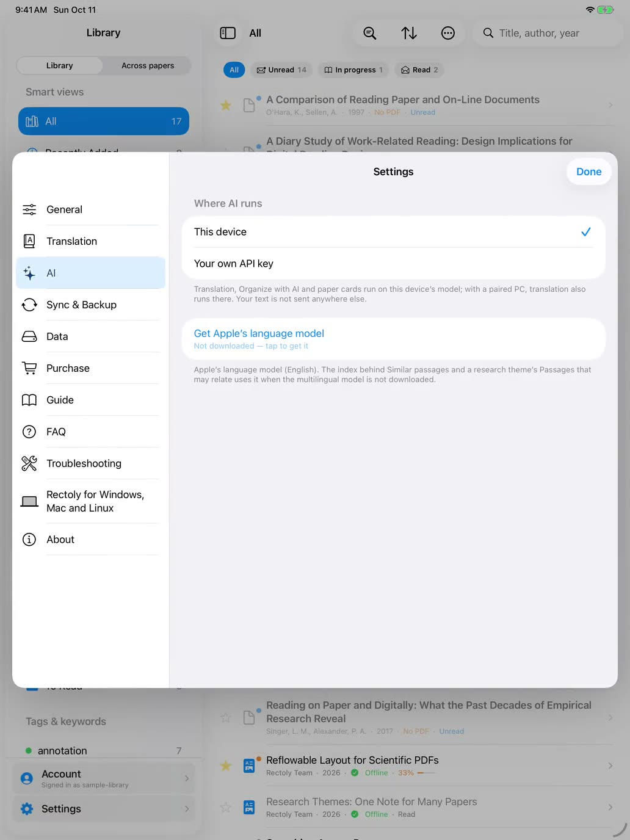Open the sort order arrows icon
630x840 pixels.
tap(409, 33)
